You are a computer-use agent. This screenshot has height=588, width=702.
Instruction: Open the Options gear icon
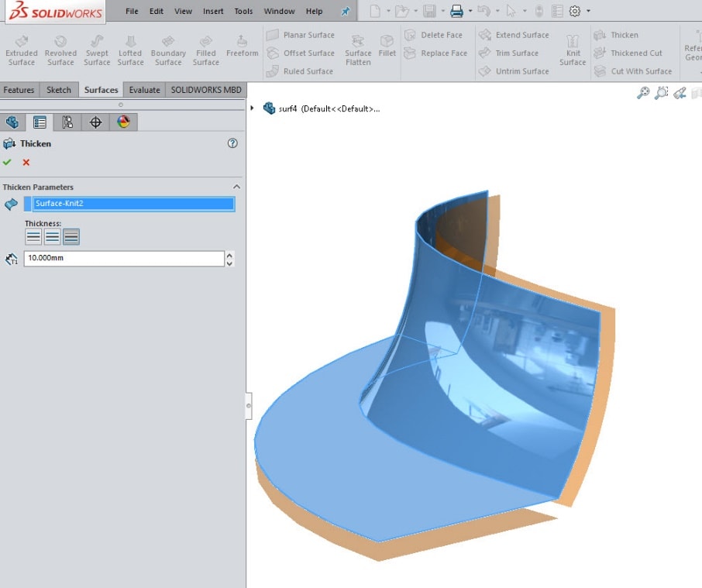pos(575,11)
